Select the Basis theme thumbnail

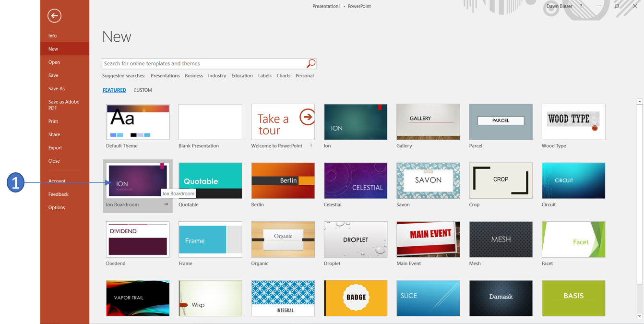tap(573, 298)
